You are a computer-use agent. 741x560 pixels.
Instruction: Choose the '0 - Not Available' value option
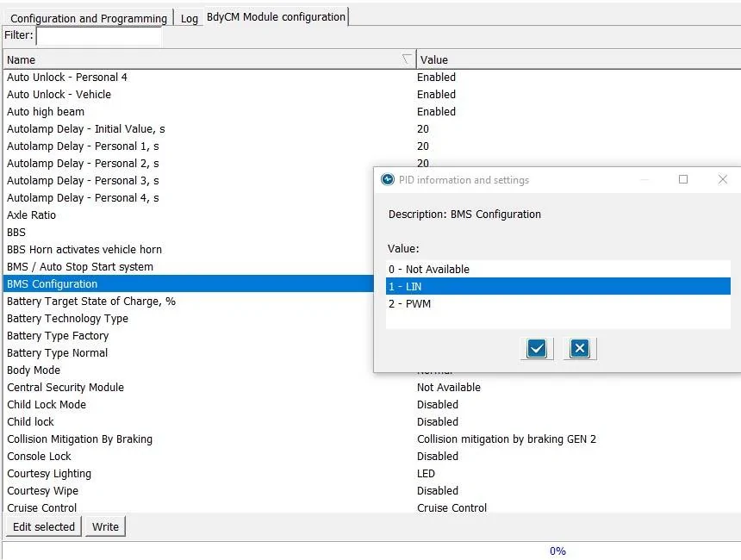[x=558, y=269]
